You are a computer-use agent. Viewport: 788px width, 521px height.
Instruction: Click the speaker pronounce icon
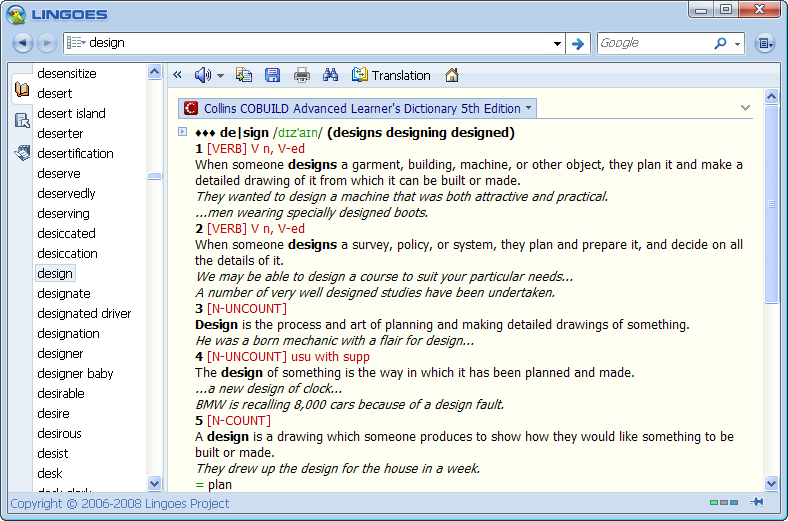pyautogui.click(x=203, y=75)
